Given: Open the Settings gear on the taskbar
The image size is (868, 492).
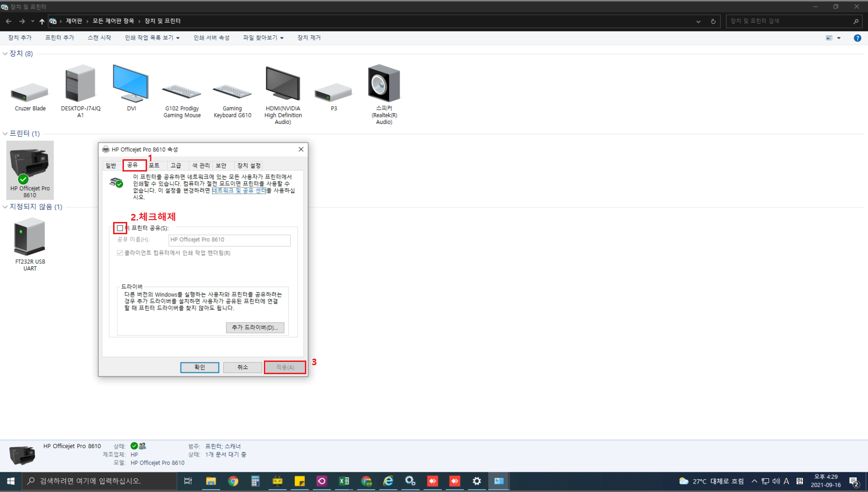Looking at the screenshot, I should coord(477,481).
